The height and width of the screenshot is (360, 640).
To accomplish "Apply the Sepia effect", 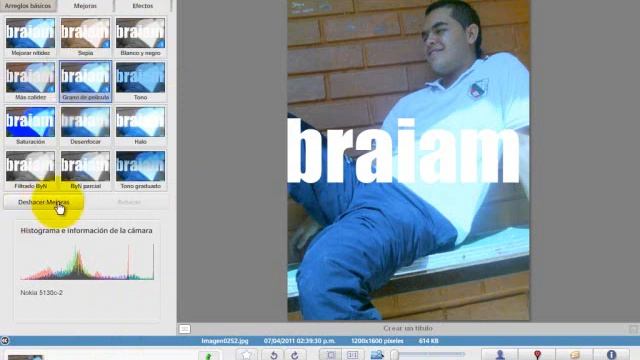I will click(x=85, y=37).
